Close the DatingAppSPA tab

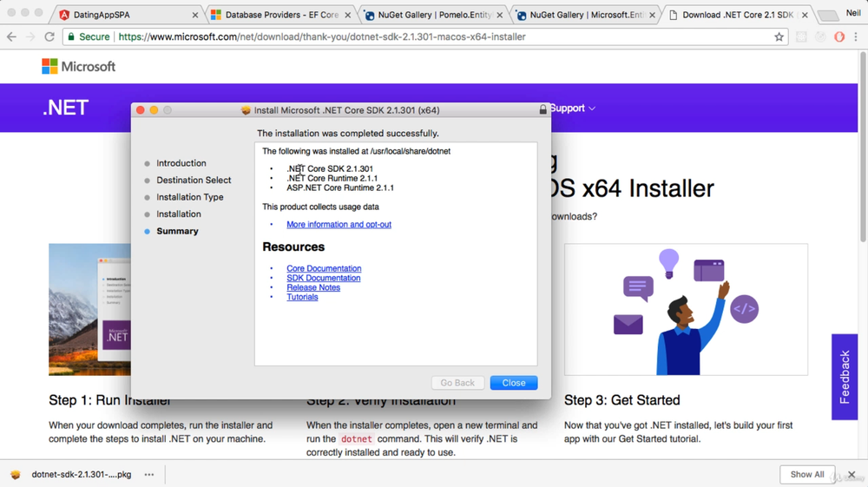[194, 16]
